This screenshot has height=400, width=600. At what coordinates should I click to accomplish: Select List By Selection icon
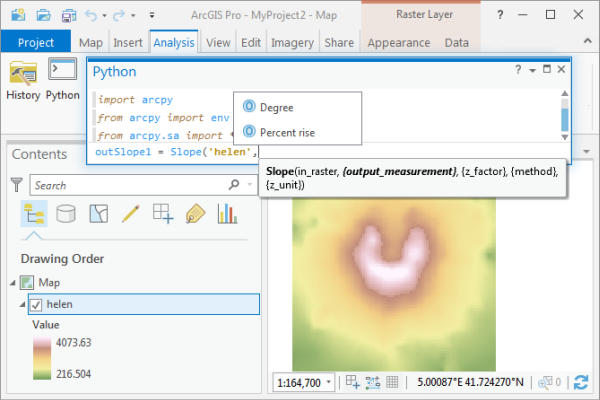click(x=98, y=213)
